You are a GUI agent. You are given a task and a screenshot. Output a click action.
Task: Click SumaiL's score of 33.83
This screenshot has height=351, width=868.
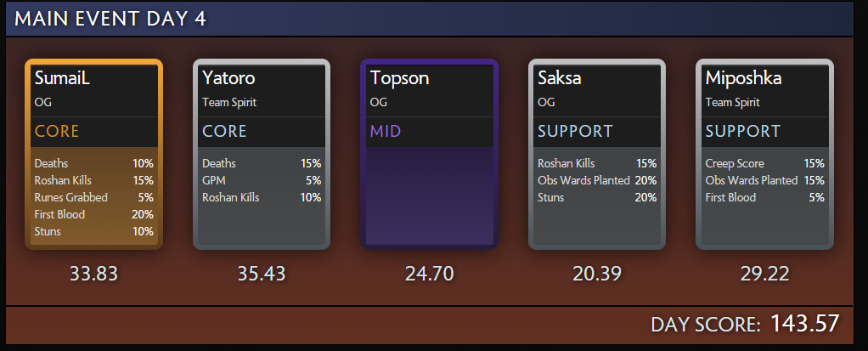(x=93, y=274)
